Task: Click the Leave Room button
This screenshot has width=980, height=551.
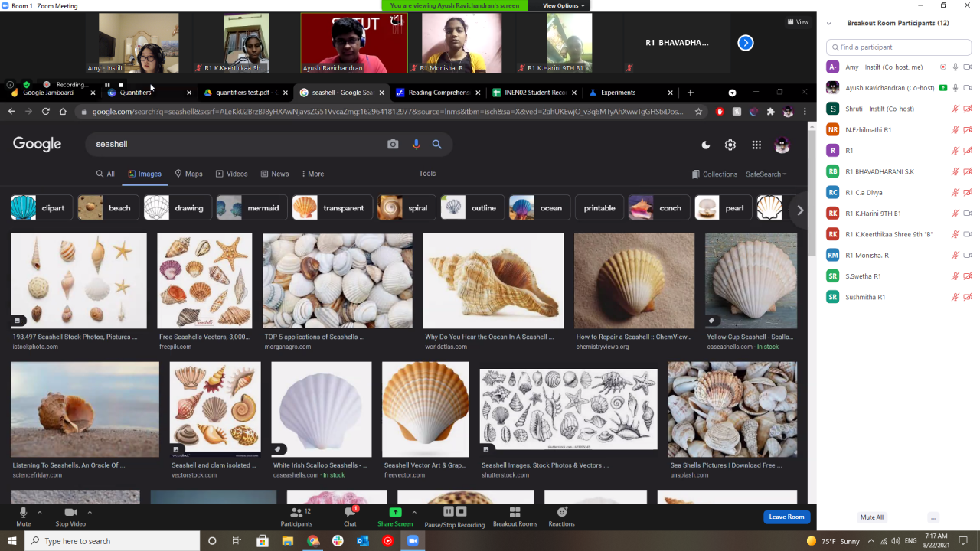Action: point(786,517)
